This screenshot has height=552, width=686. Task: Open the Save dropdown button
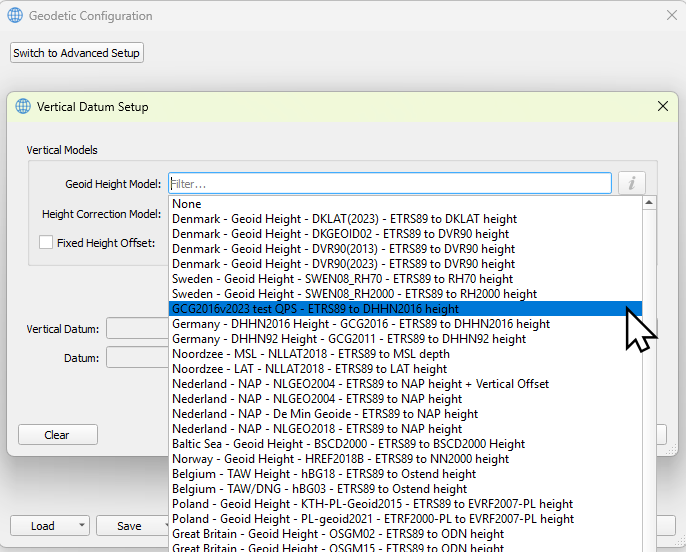[x=163, y=526]
